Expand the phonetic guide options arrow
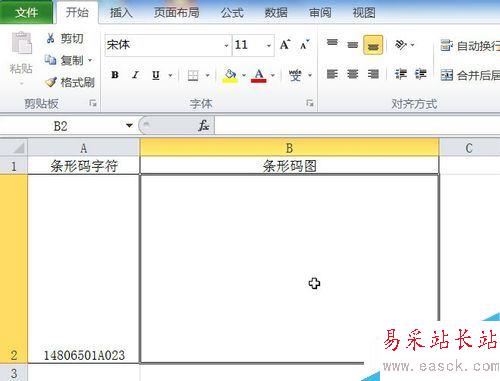Screen dimensions: 500x381 click(310, 75)
